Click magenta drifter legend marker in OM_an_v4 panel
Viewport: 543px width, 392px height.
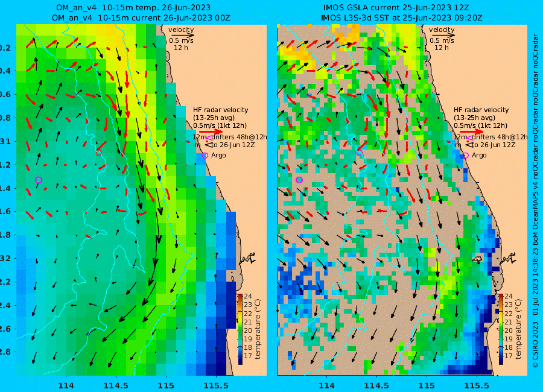208,138
